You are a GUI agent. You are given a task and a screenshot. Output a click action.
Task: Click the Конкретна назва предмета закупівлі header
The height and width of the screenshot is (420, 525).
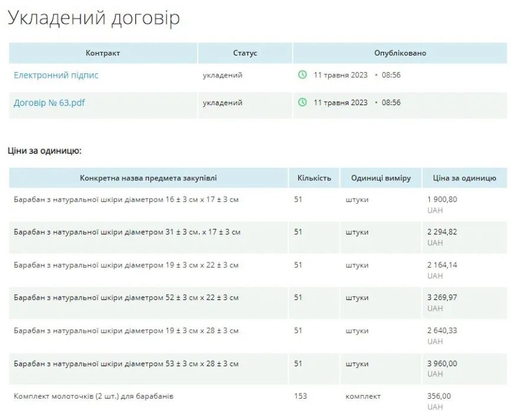click(148, 178)
